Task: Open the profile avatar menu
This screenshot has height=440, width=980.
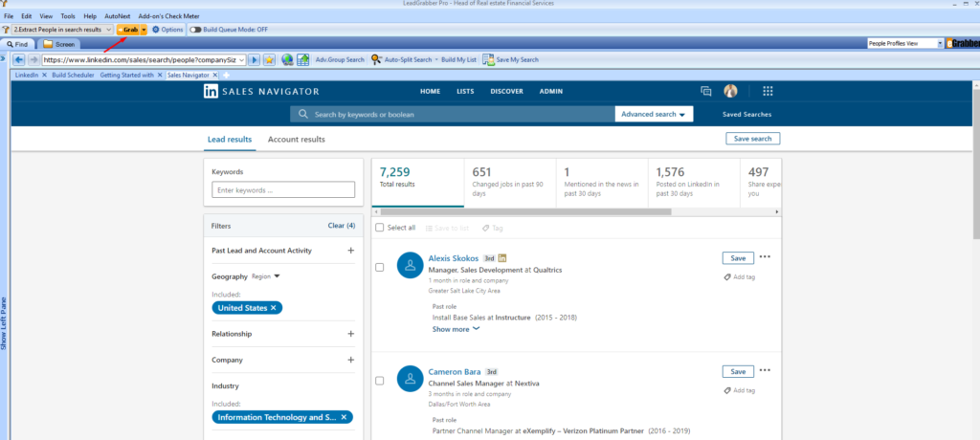Action: pyautogui.click(x=730, y=91)
